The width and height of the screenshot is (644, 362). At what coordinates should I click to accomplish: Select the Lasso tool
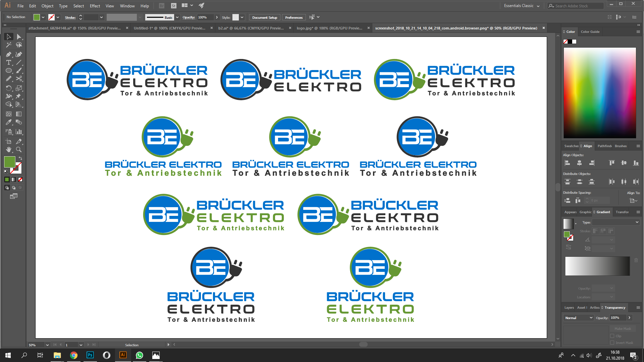[19, 45]
